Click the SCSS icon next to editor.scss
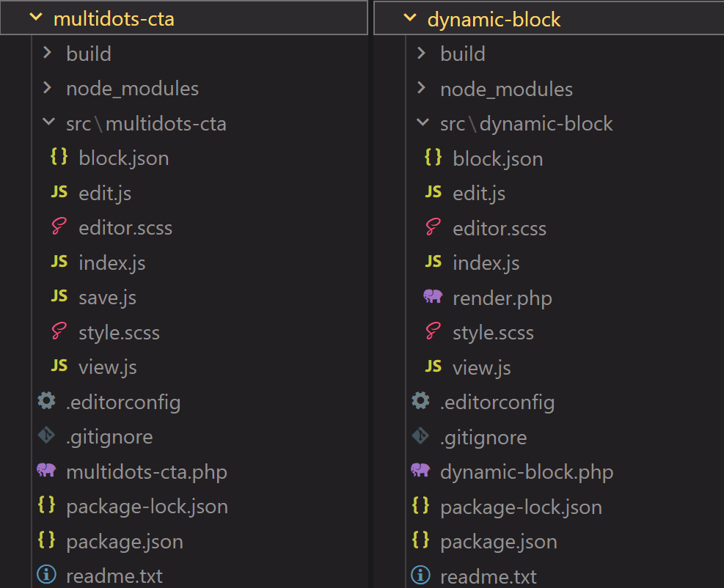The height and width of the screenshot is (588, 724). pos(59,228)
